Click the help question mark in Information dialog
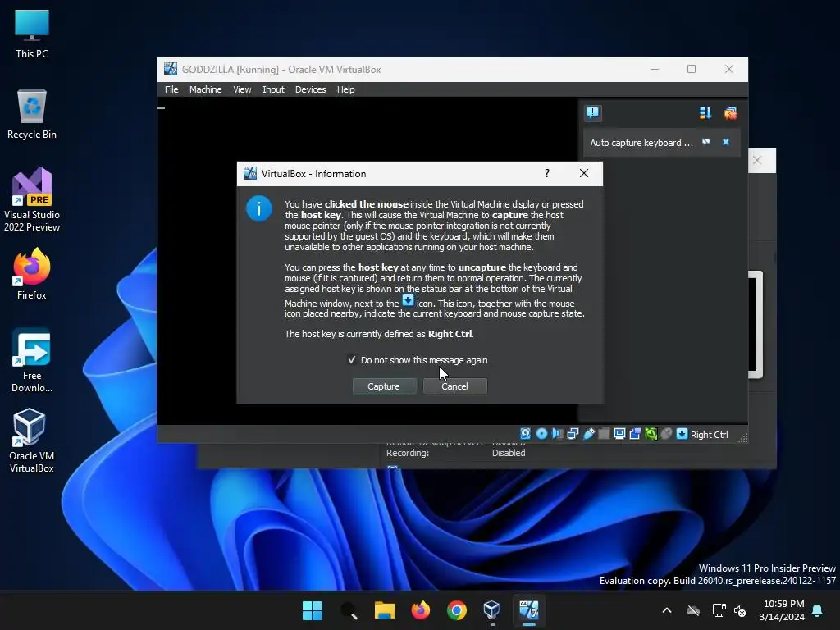 [547, 173]
